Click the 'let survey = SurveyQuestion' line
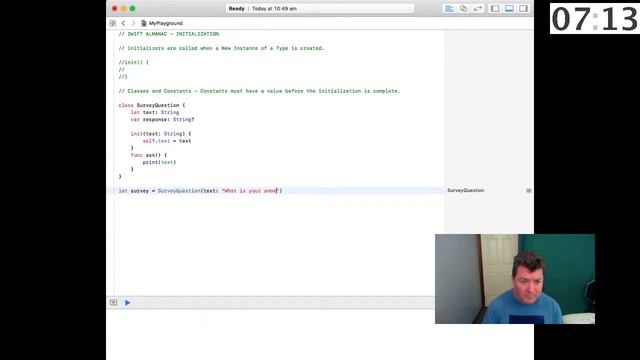 pos(200,191)
